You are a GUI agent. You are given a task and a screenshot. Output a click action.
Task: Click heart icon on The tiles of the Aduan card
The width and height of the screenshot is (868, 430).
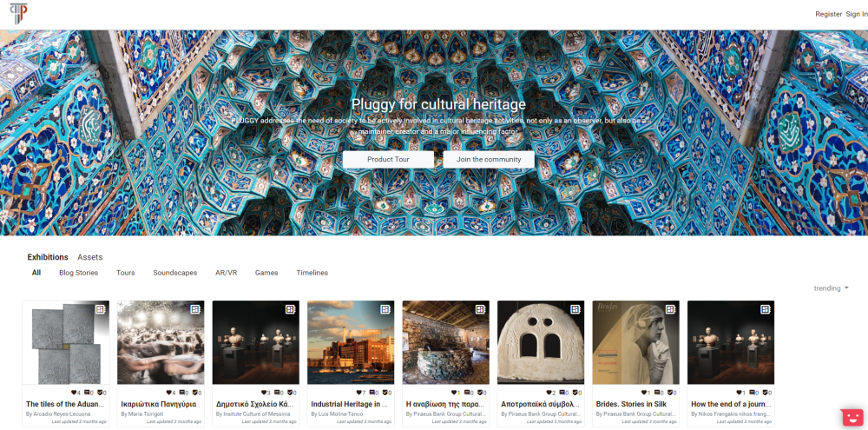point(73,393)
